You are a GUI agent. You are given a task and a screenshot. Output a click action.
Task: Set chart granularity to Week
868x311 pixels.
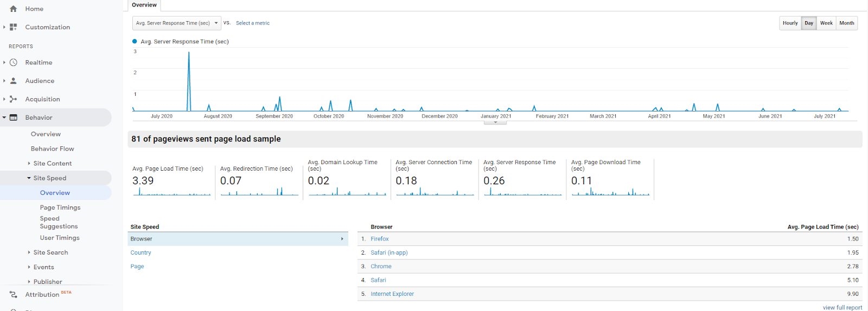point(826,23)
